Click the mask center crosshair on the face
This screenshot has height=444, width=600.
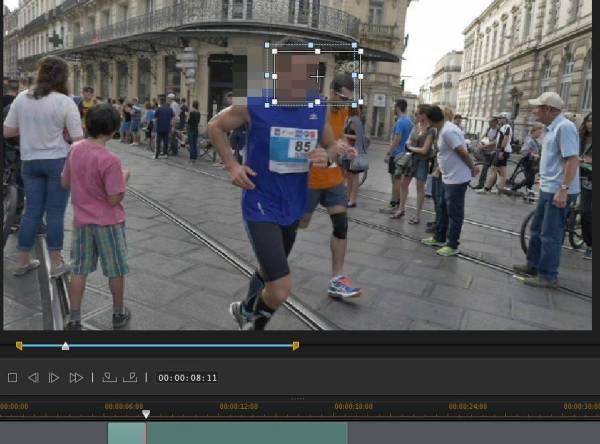coord(317,75)
